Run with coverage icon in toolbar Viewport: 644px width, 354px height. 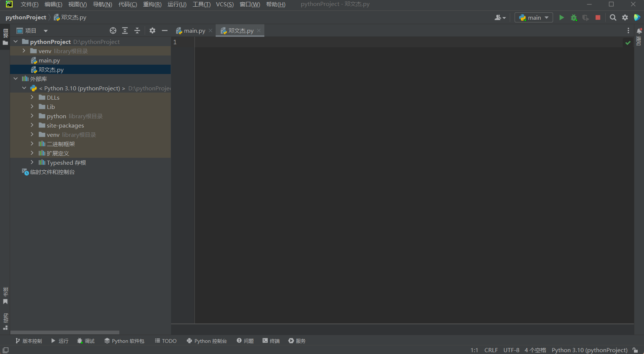[586, 17]
